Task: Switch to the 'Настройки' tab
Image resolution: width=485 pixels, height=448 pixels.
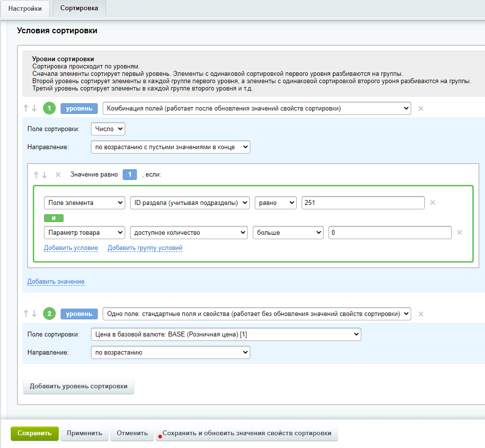Action: [25, 9]
